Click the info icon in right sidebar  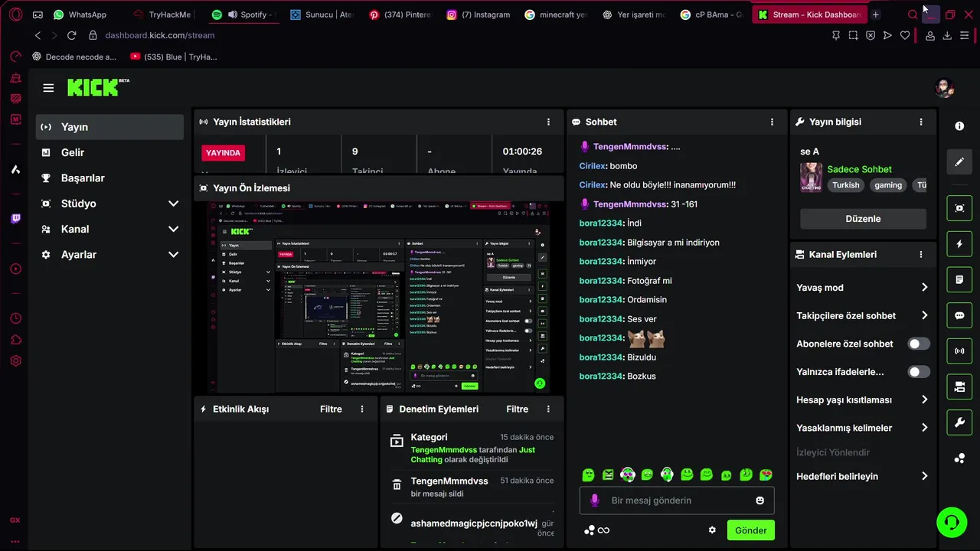(x=959, y=126)
